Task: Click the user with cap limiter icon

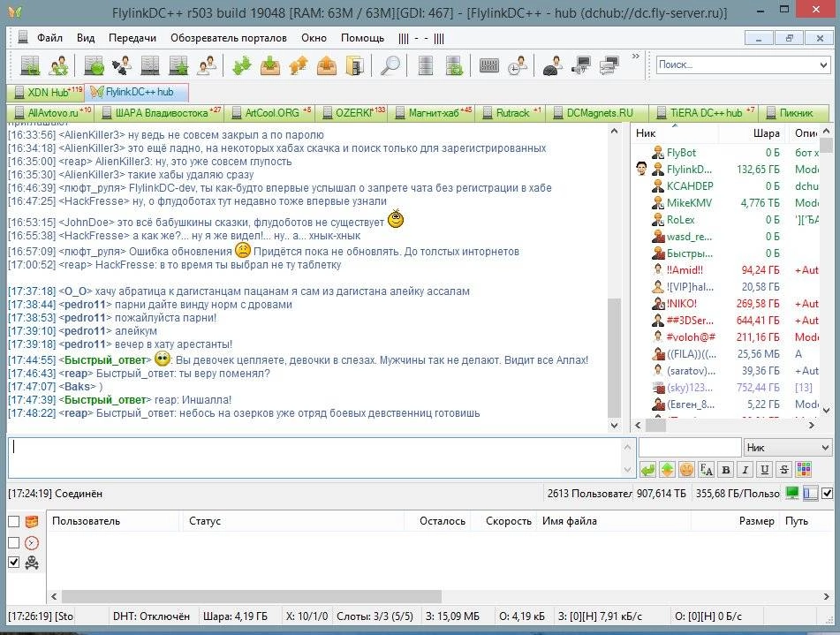Action: coord(553,65)
